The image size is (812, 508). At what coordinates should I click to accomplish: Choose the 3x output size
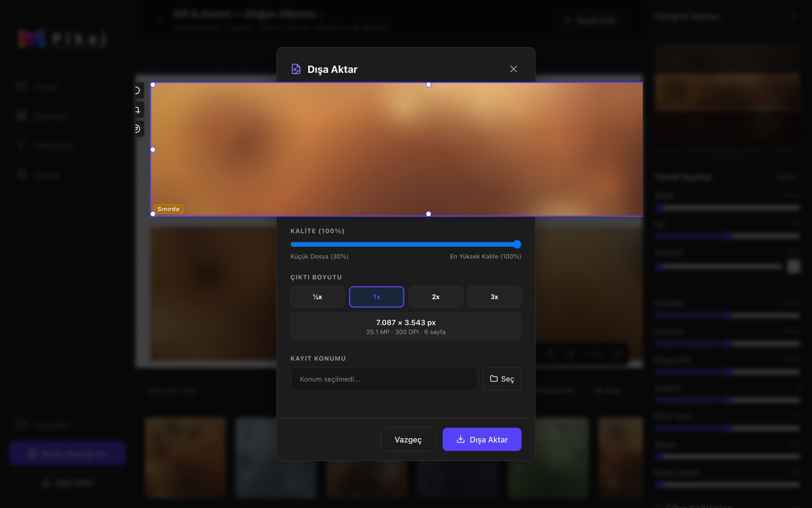tap(494, 297)
